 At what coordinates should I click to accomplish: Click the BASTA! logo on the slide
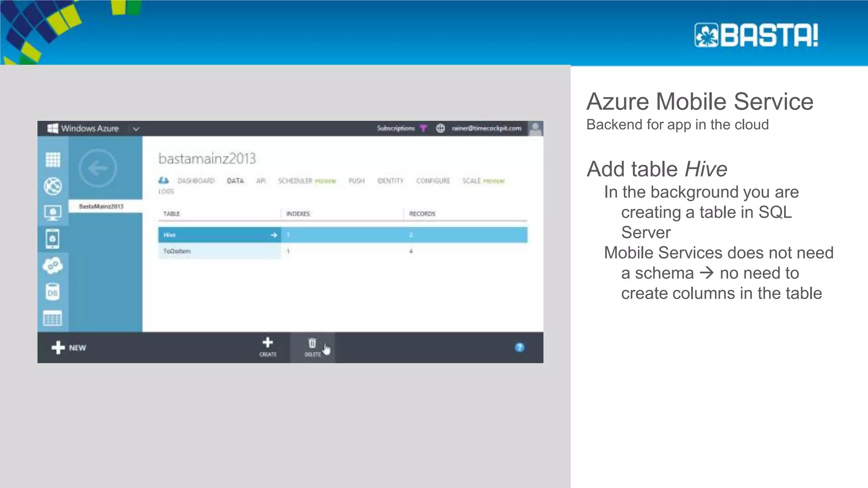(757, 35)
